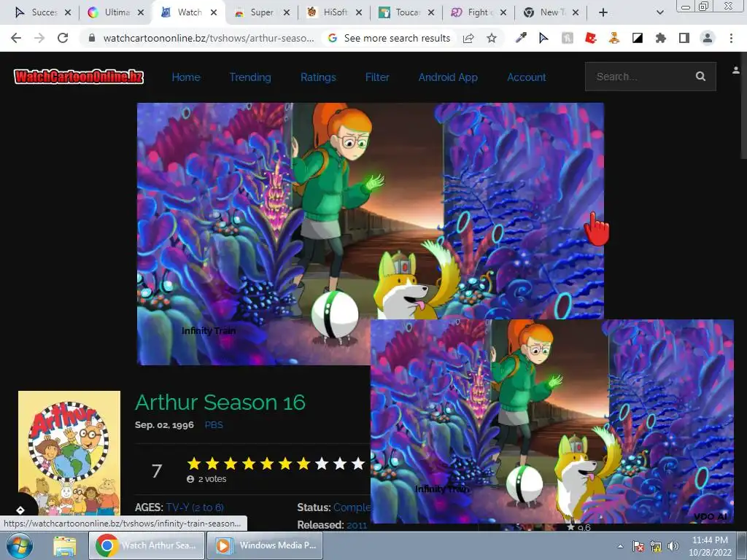
Task: Open the Arthur poster thumbnail
Action: tap(69, 452)
